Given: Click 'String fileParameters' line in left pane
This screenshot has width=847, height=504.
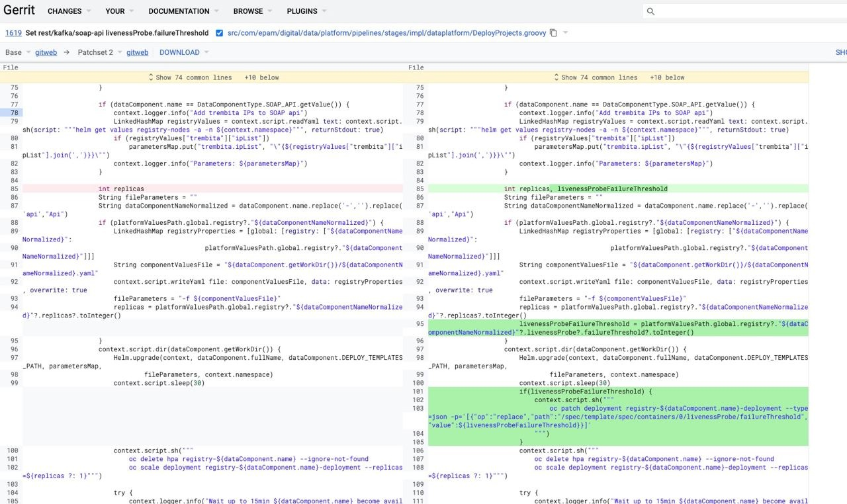Looking at the screenshot, I should click(148, 197).
